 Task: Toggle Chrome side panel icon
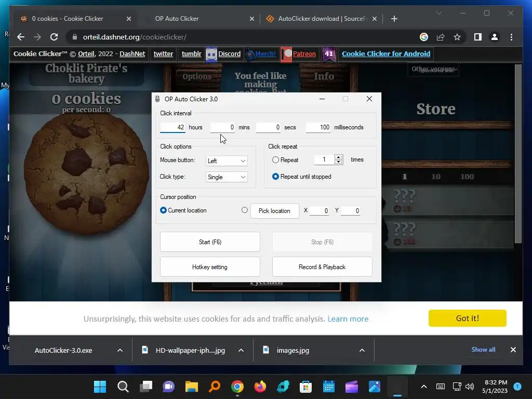tap(478, 37)
